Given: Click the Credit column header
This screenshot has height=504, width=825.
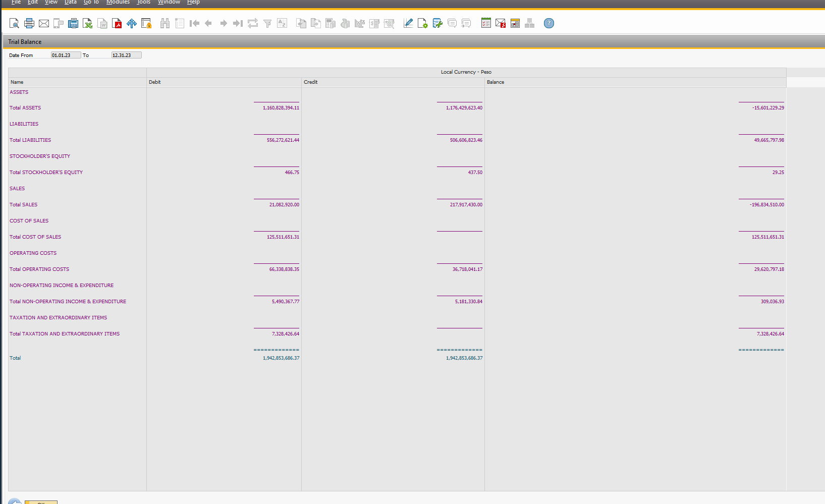Looking at the screenshot, I should point(393,82).
